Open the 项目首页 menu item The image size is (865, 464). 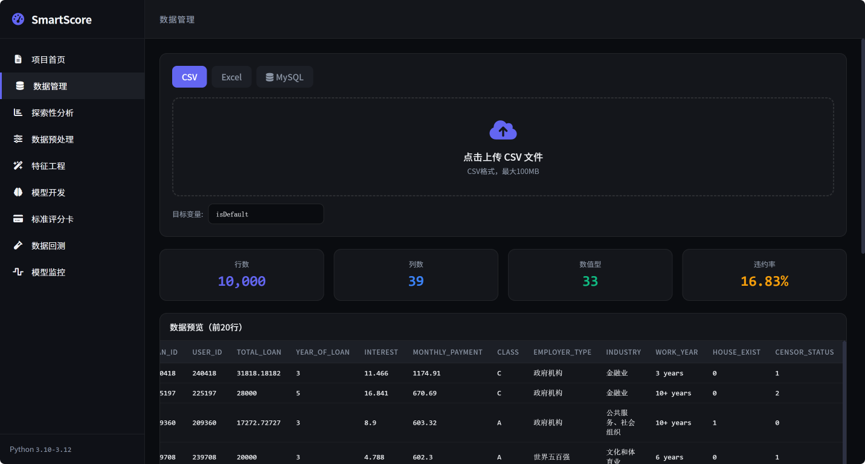pyautogui.click(x=72, y=59)
